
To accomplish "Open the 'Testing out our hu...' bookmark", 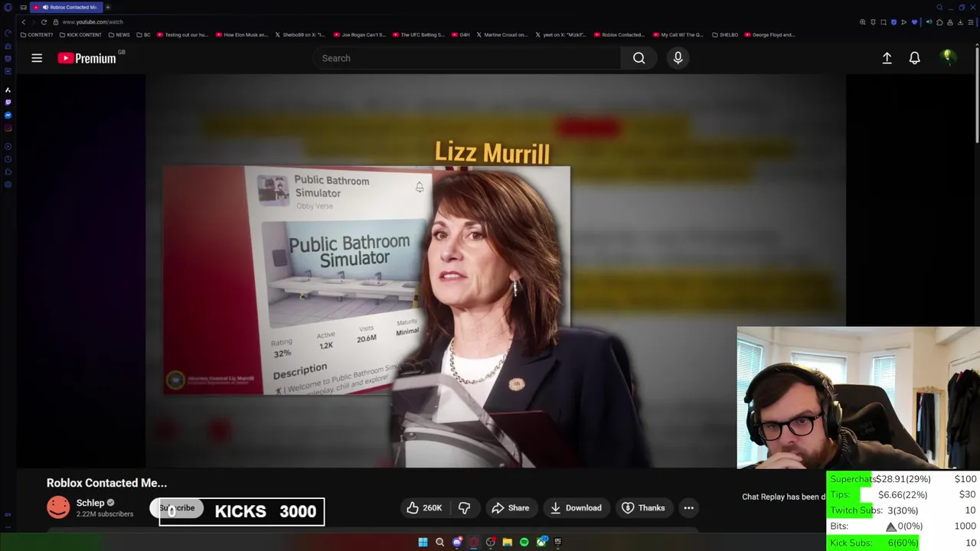I will pyautogui.click(x=182, y=34).
